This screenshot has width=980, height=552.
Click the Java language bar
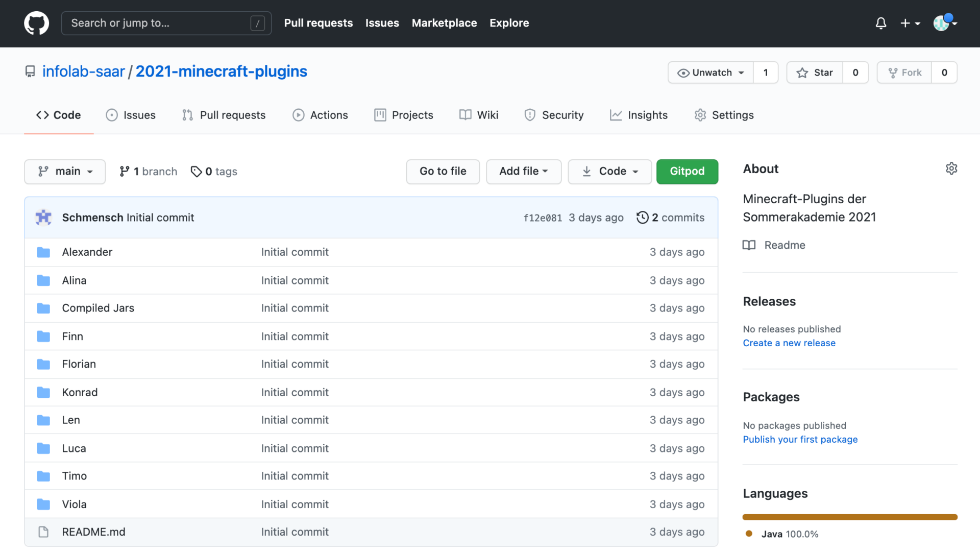coord(849,517)
